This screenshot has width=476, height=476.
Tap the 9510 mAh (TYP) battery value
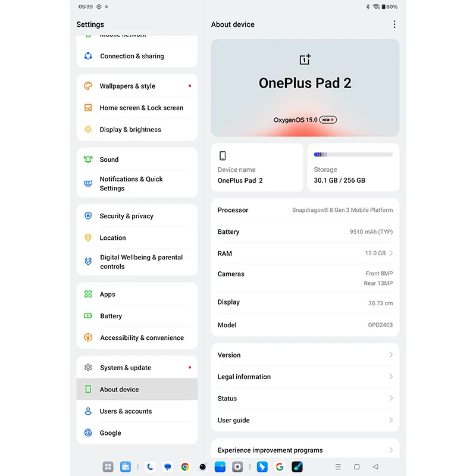pos(371,231)
